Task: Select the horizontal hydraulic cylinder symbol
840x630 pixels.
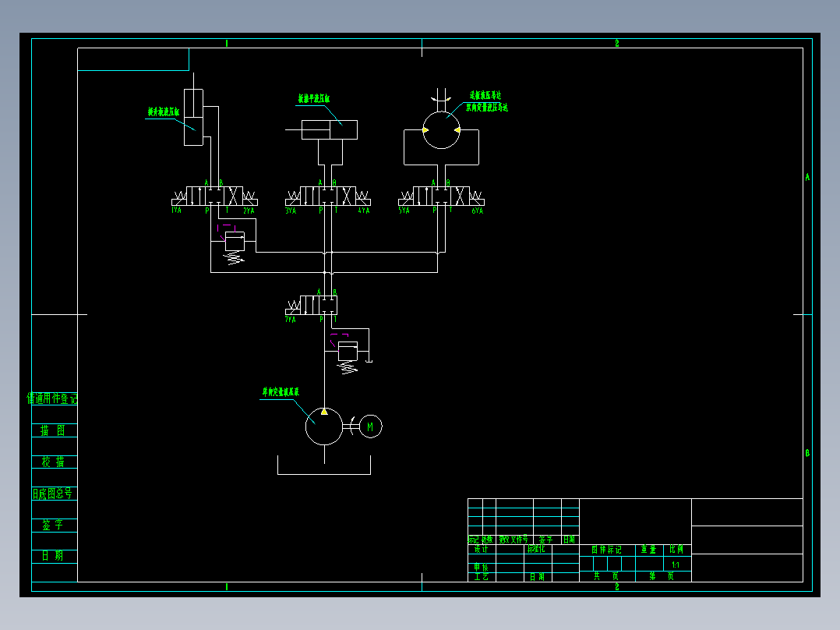Action: [329, 129]
